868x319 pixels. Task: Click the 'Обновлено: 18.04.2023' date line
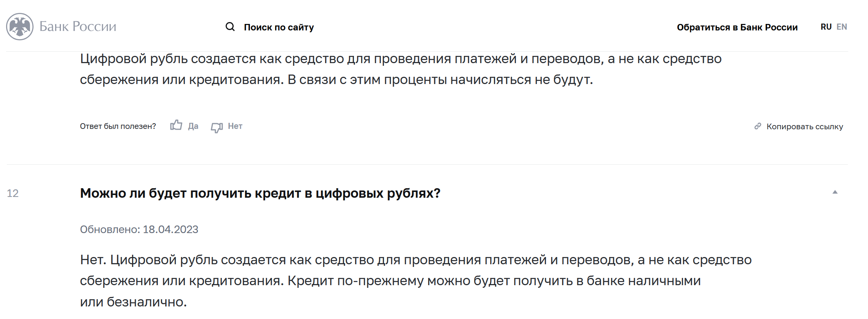click(139, 229)
